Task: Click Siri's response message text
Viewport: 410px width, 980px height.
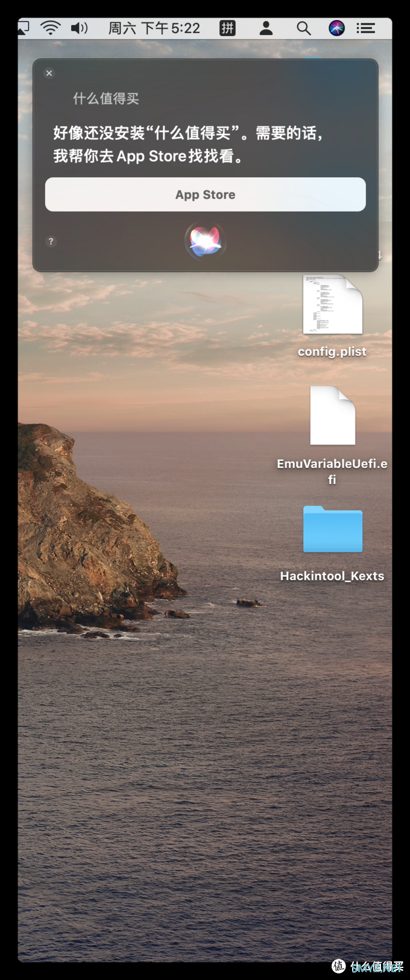Action: pyautogui.click(x=188, y=144)
